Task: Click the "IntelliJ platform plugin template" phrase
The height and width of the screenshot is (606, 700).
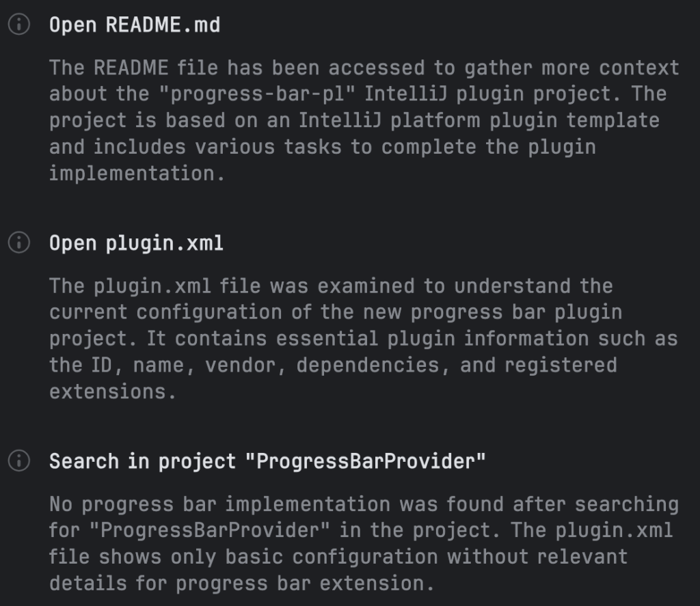Action: [x=438, y=120]
